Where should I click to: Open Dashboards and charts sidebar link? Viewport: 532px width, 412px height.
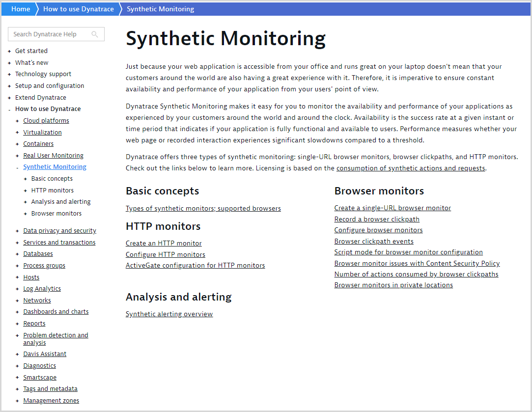click(x=56, y=312)
